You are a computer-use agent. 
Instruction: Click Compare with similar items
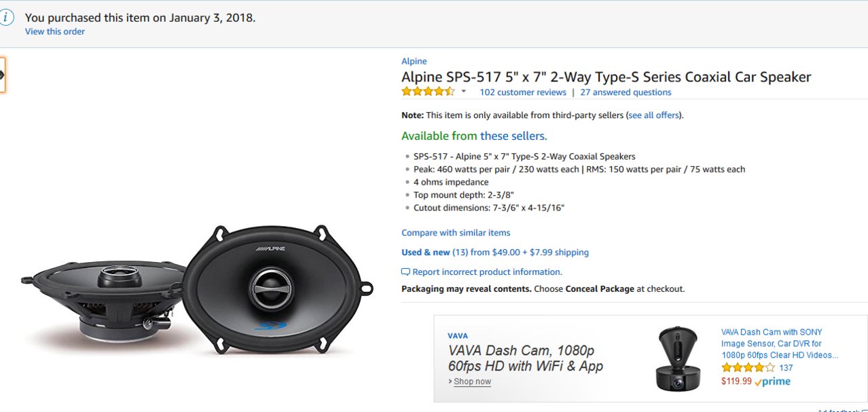(455, 233)
